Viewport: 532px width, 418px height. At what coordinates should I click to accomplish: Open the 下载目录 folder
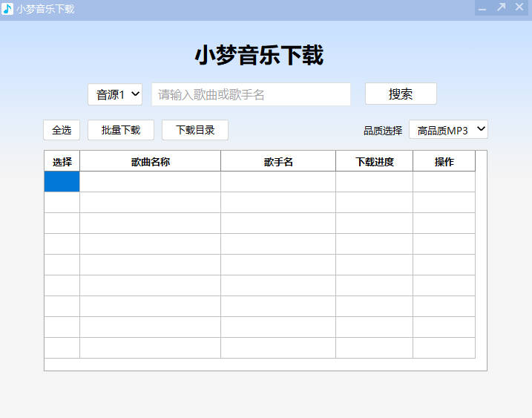pos(195,130)
